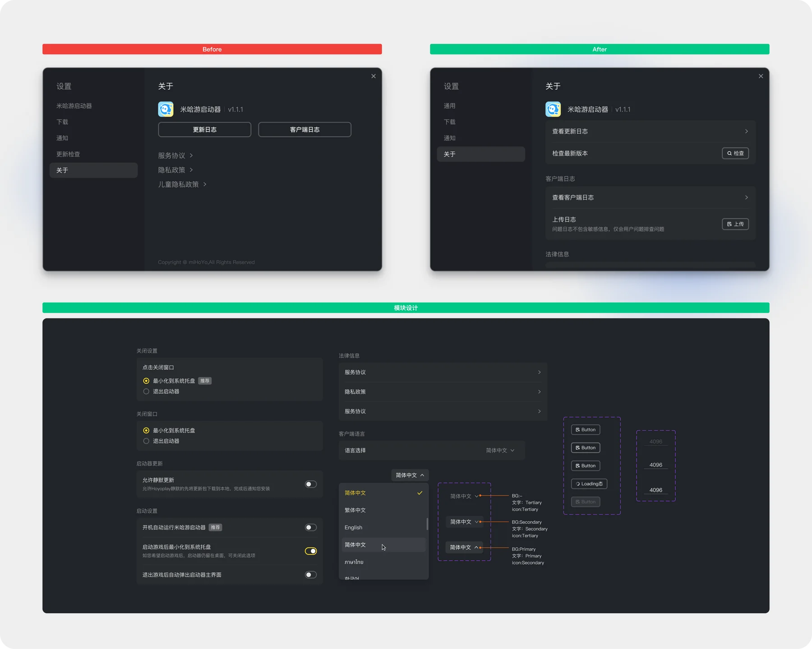Choose ภาษาไทย from the language list
The image size is (812, 649).
click(x=383, y=562)
